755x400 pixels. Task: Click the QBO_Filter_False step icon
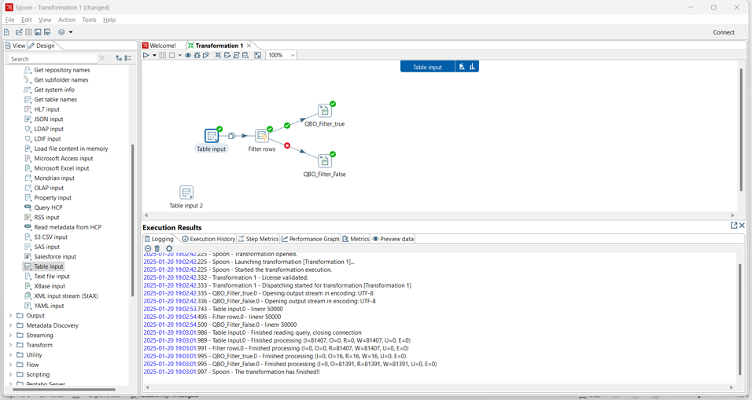[x=325, y=160]
